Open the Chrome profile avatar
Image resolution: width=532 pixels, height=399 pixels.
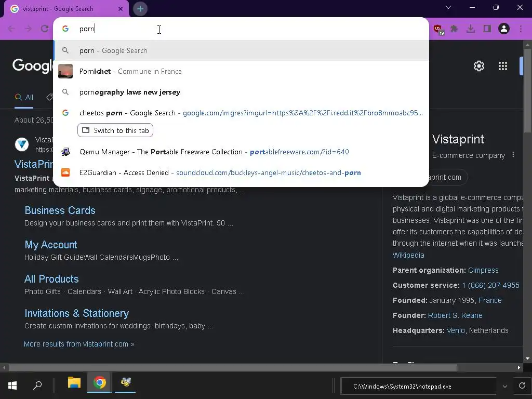click(x=504, y=29)
